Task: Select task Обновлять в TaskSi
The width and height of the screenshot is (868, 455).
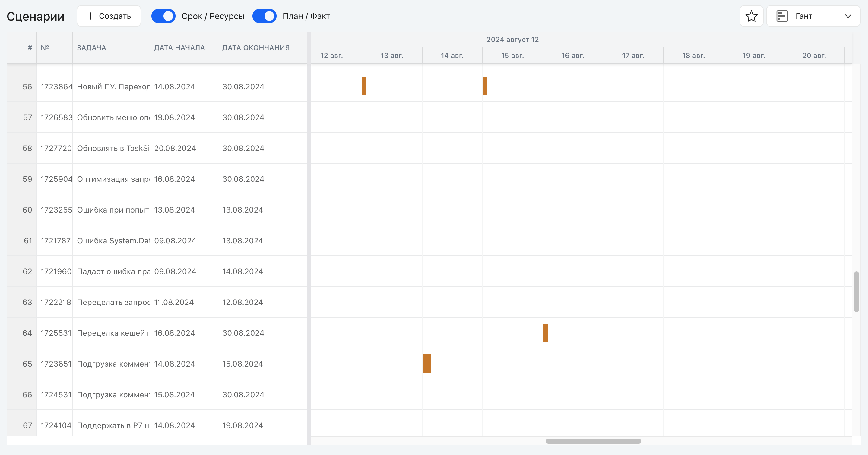Action: (113, 148)
